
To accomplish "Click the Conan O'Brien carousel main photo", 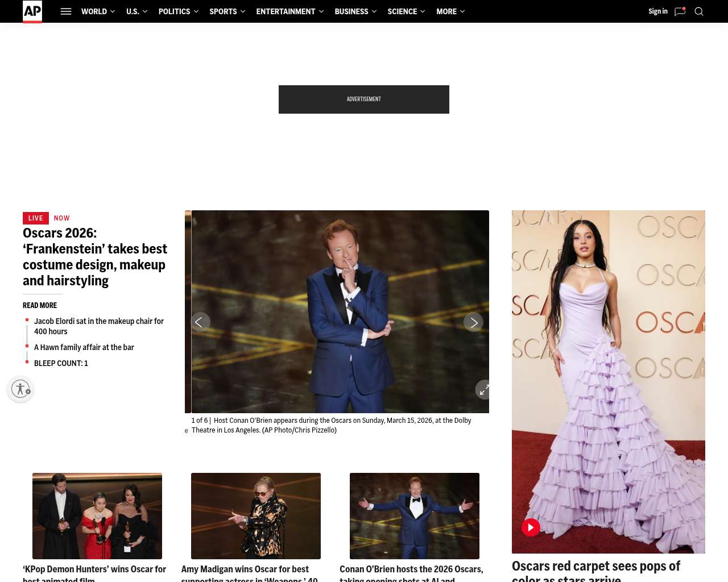I will tap(340, 311).
